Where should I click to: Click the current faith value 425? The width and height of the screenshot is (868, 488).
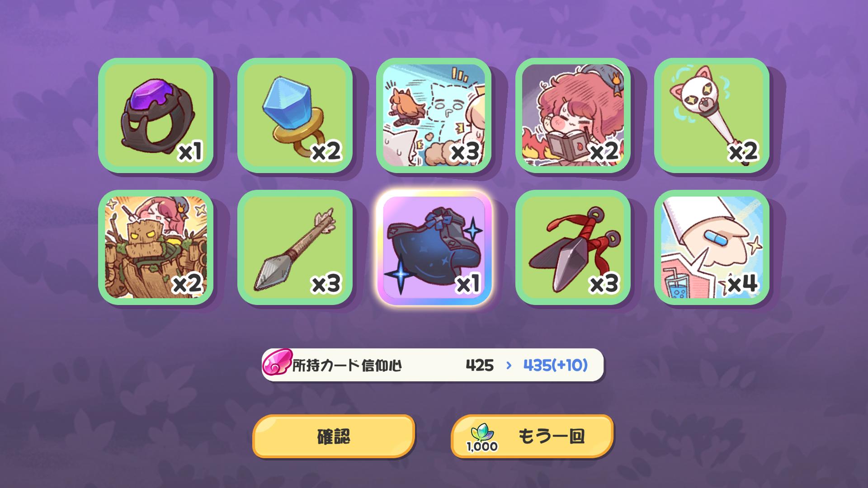pyautogui.click(x=480, y=365)
